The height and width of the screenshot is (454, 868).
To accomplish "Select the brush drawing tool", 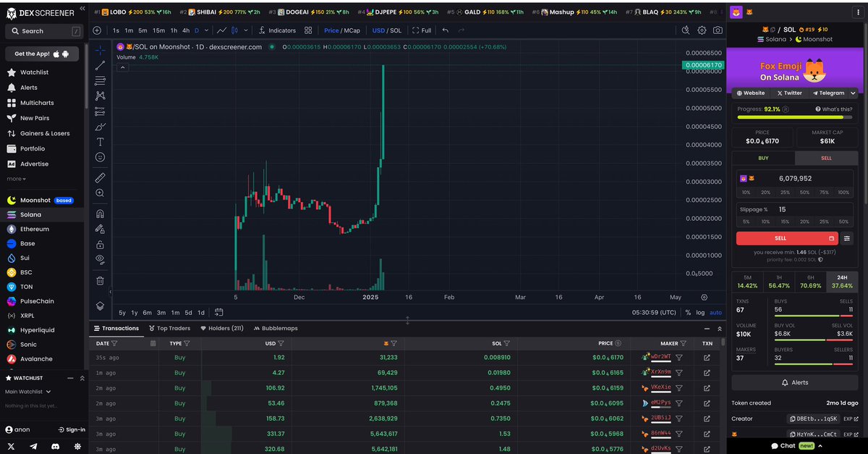I will (100, 126).
